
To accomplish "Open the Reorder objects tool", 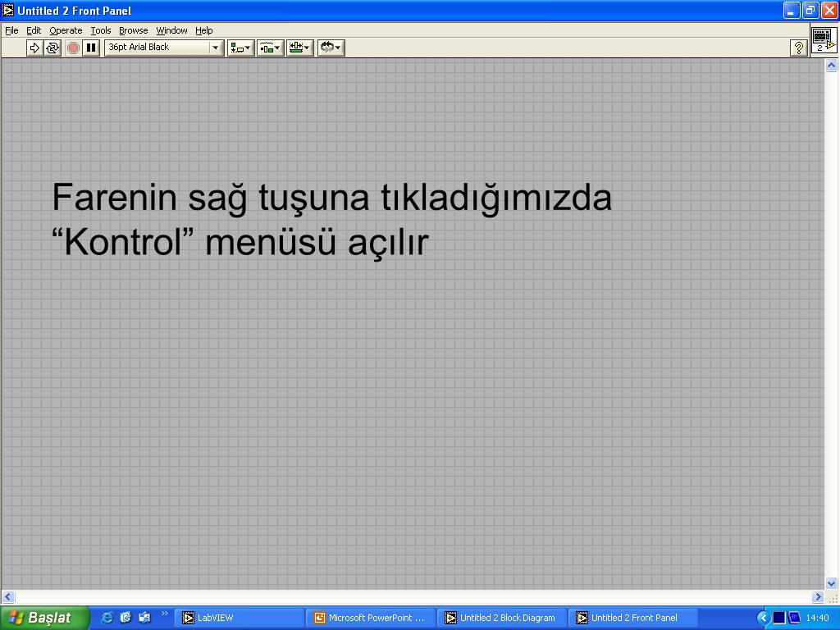I will coord(331,48).
